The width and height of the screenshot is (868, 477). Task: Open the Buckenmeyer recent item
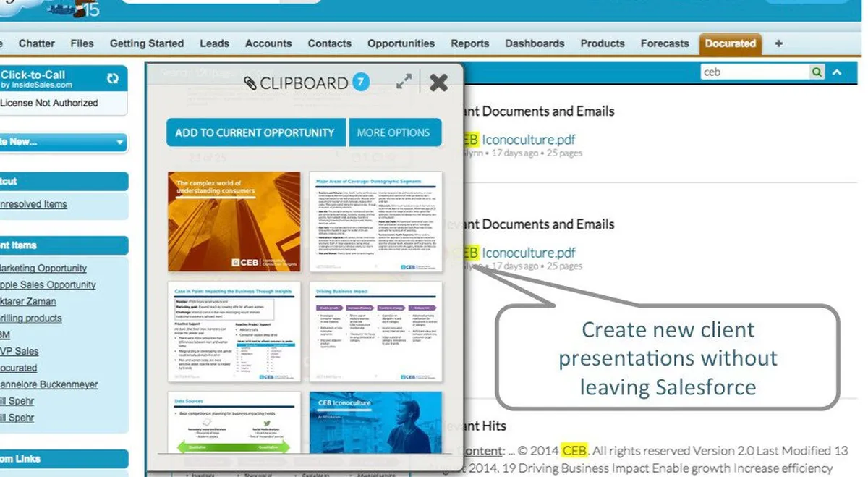(49, 384)
